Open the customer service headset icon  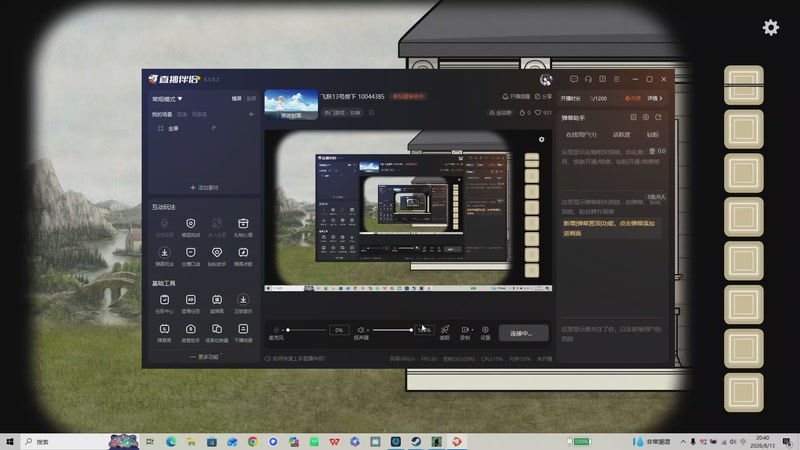coord(588,79)
